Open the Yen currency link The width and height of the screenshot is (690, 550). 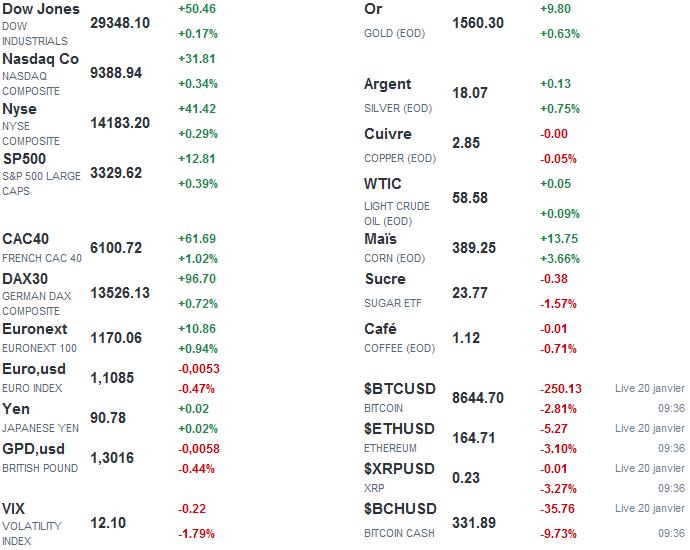16,409
